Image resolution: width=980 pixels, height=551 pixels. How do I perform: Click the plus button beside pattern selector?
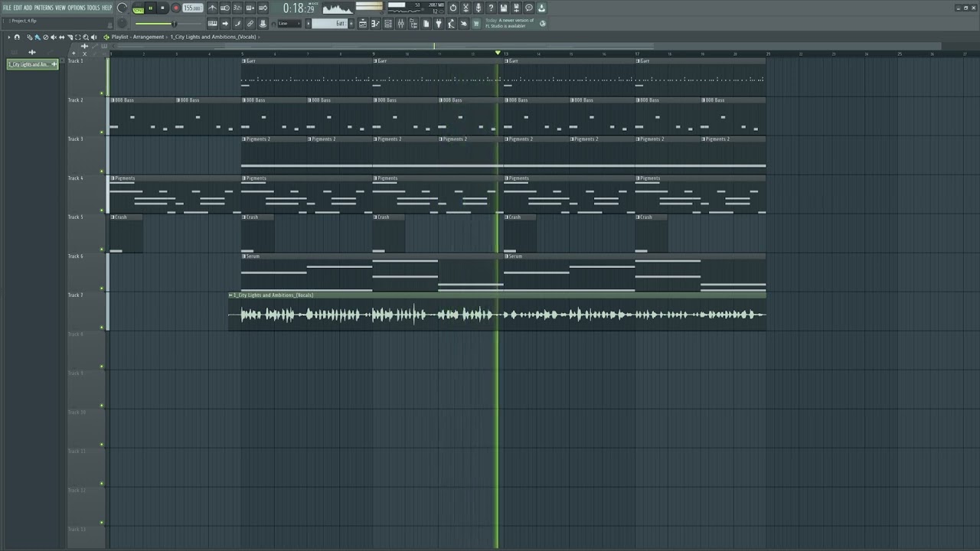point(351,23)
